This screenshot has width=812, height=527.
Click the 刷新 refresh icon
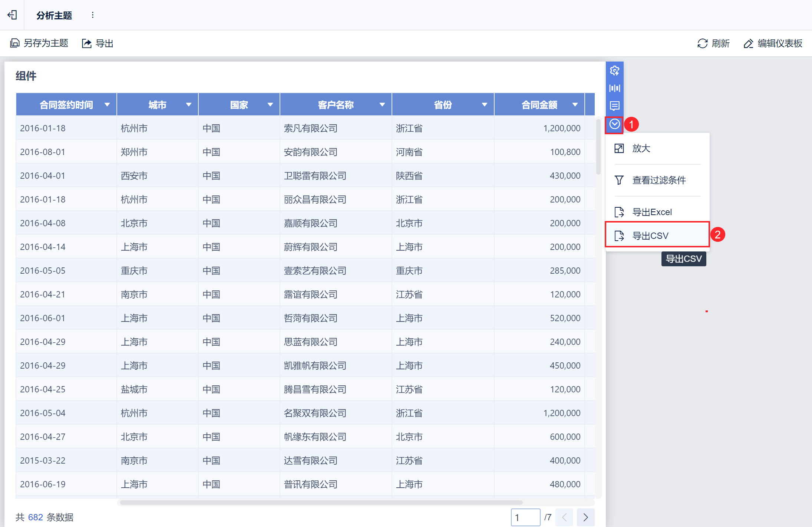point(702,43)
